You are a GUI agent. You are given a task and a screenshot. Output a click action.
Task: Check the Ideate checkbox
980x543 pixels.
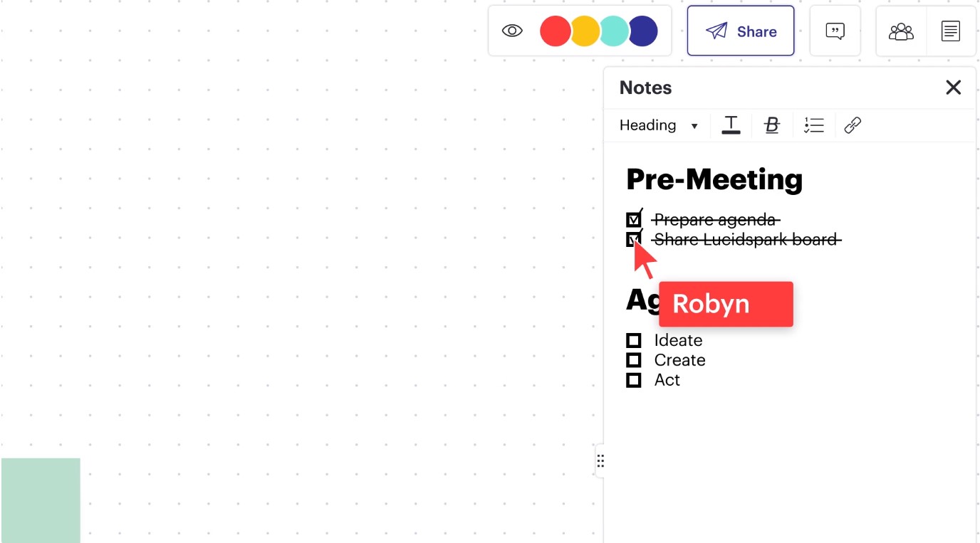coord(633,340)
